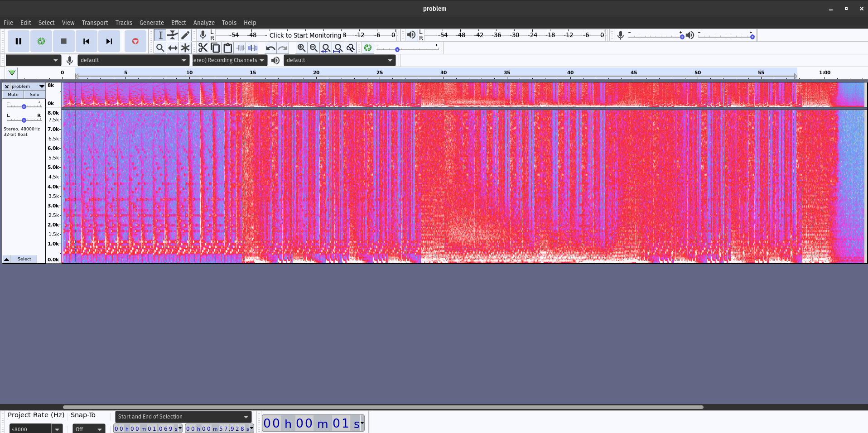Open Start and End of Selection dropdown

click(x=183, y=417)
